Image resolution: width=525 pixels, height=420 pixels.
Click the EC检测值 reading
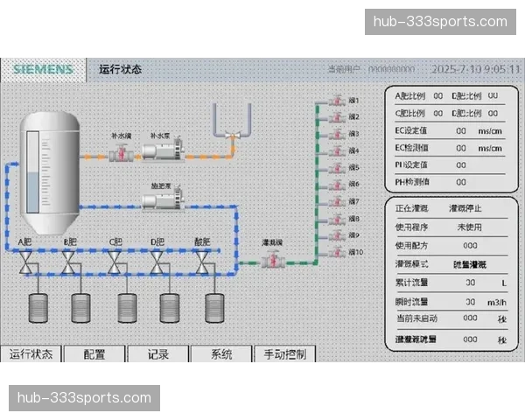[461, 148]
